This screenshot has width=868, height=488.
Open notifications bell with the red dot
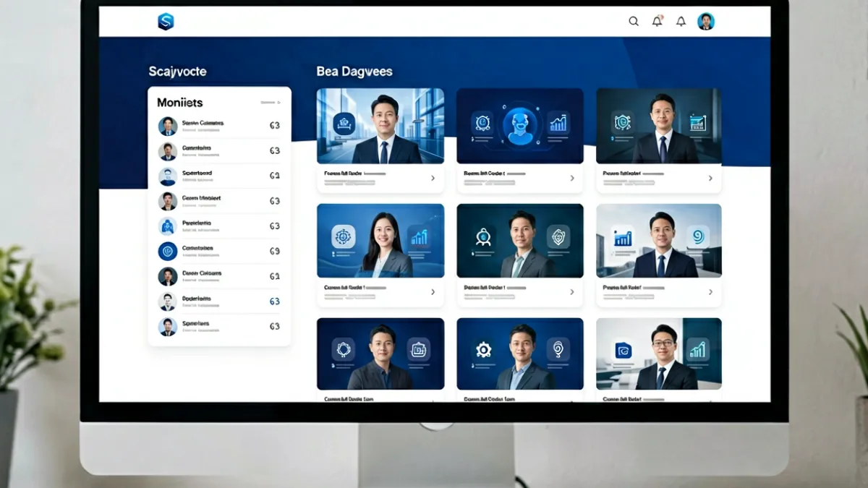657,22
